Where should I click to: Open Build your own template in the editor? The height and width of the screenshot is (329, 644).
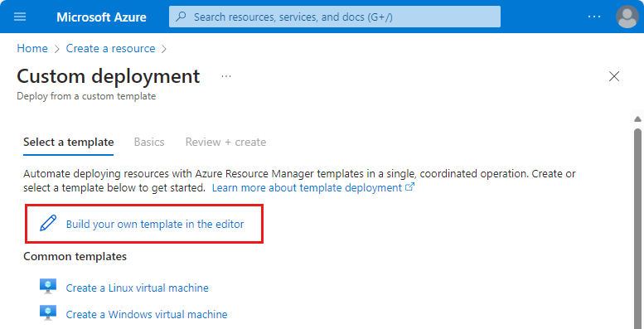pos(155,225)
